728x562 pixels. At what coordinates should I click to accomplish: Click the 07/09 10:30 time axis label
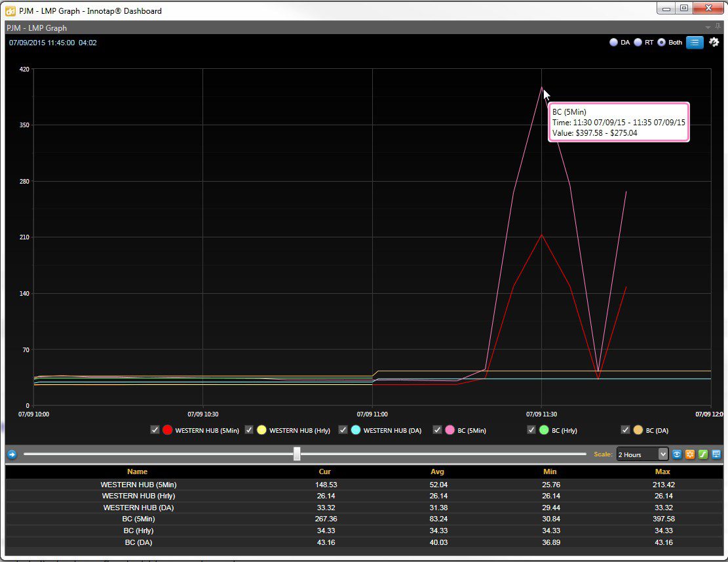point(203,414)
